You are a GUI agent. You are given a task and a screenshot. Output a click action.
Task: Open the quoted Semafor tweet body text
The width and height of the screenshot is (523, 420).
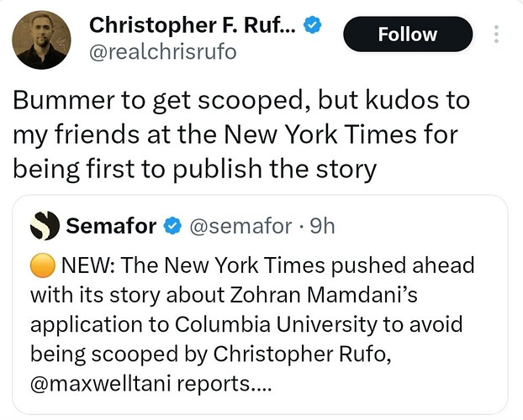point(252,324)
